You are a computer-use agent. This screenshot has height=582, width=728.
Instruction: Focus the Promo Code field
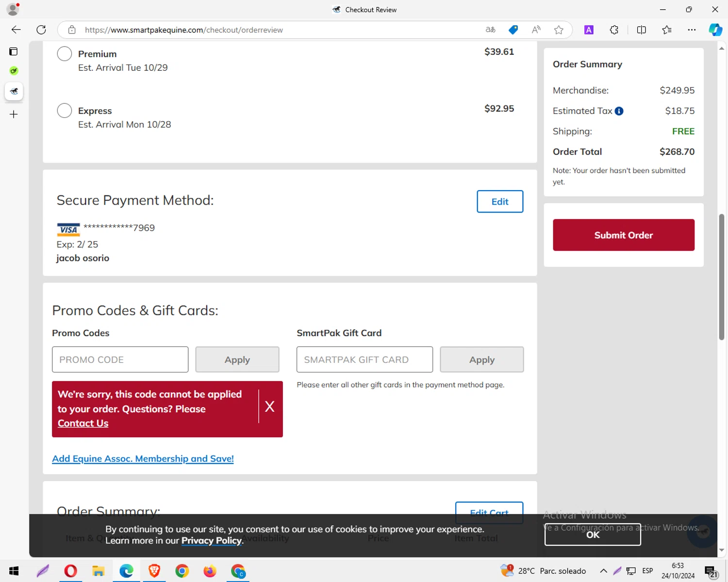(x=120, y=359)
